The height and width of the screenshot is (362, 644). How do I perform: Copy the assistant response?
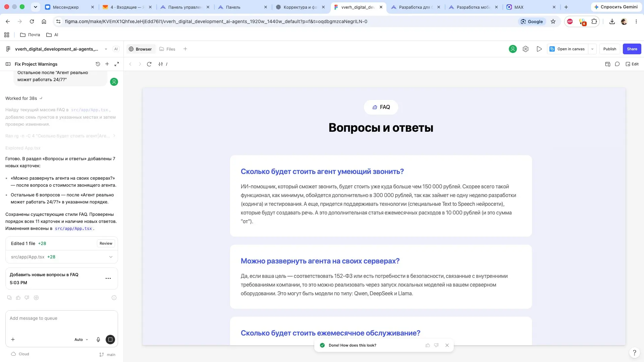[x=9, y=298]
